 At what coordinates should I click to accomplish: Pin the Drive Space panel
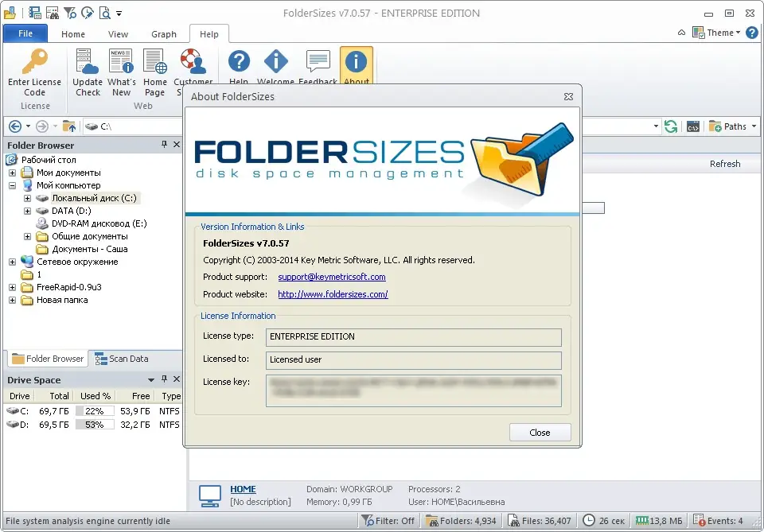pyautogui.click(x=164, y=379)
